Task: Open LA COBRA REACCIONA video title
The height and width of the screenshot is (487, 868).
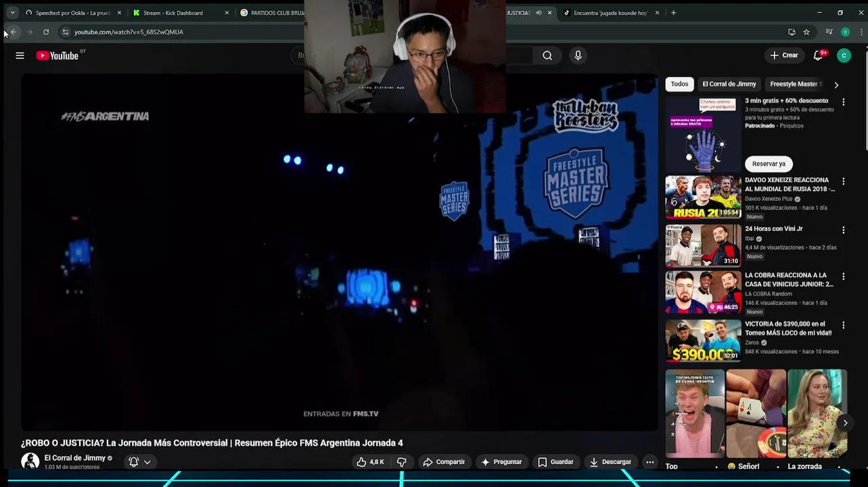Action: (789, 280)
